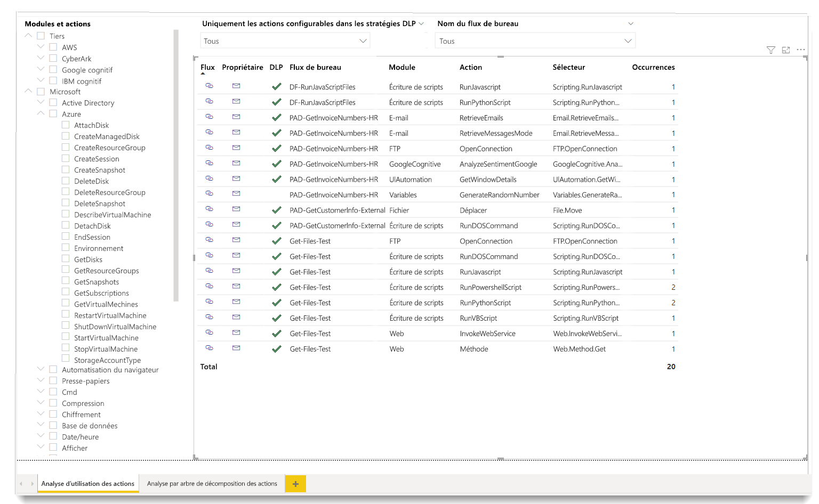Click flux link icon in GetWindowDetails row
The width and height of the screenshot is (819, 504).
click(x=209, y=178)
